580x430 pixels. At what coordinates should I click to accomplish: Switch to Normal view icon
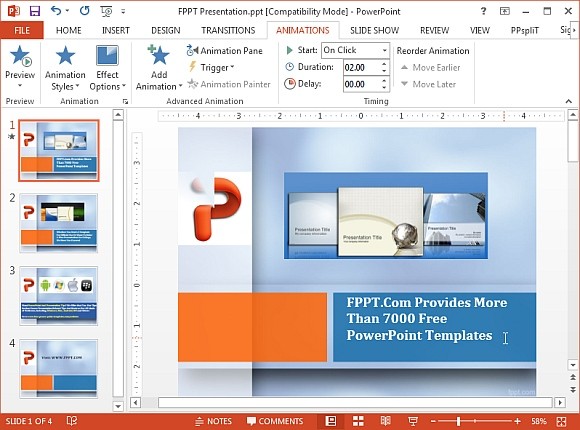(x=331, y=421)
